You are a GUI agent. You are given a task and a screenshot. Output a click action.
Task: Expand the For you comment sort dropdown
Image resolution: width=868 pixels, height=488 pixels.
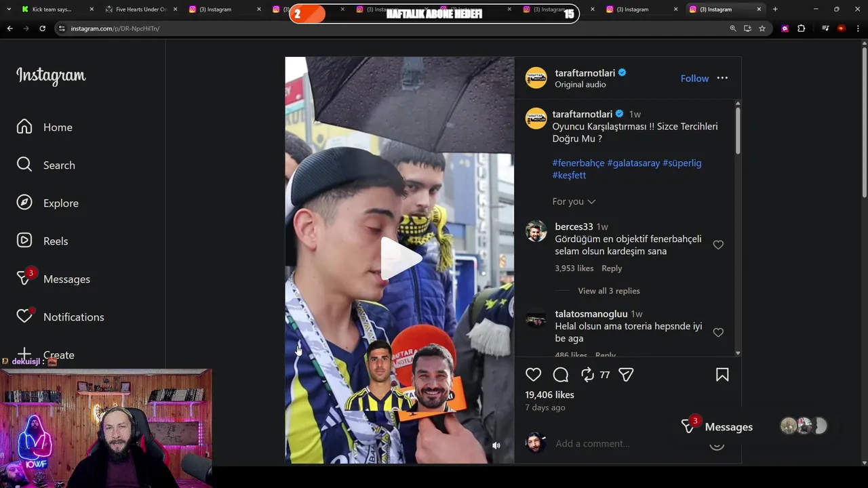(x=574, y=201)
